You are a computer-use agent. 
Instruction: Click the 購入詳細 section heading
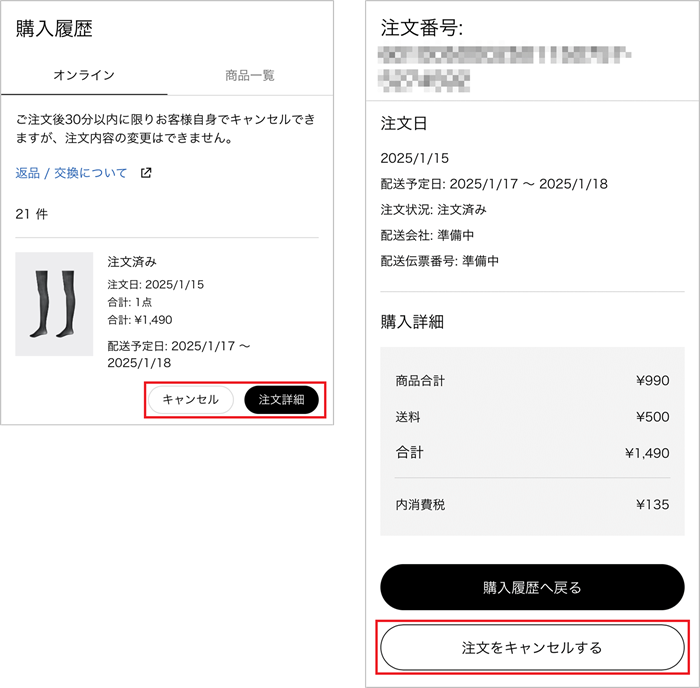pos(412,322)
